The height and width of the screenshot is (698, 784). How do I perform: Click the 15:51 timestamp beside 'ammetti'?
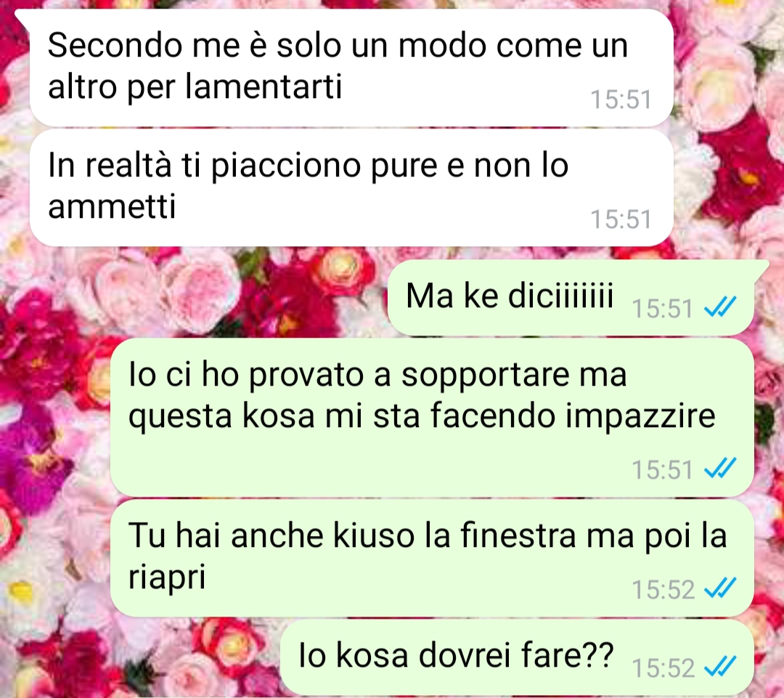click(x=621, y=219)
